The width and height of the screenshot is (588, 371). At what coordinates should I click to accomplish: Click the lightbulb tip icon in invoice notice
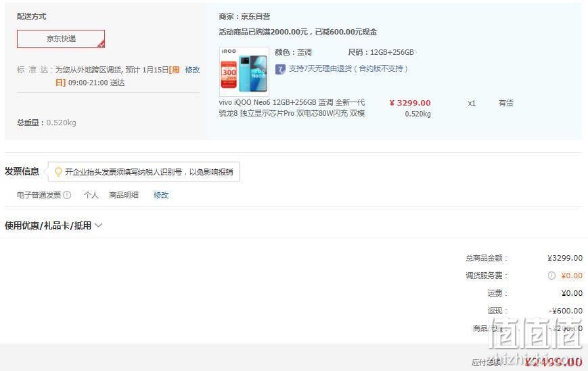coord(58,172)
